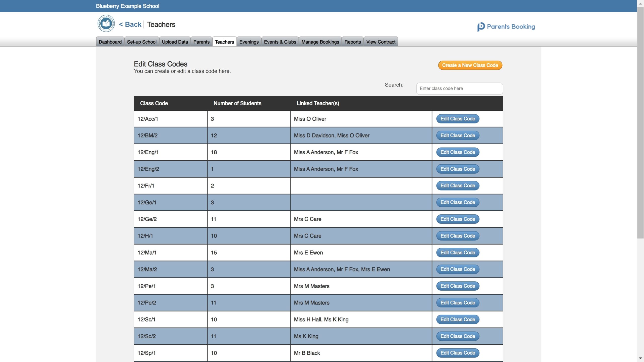
Task: Edit class code for 12/Eng/2
Action: (458, 169)
